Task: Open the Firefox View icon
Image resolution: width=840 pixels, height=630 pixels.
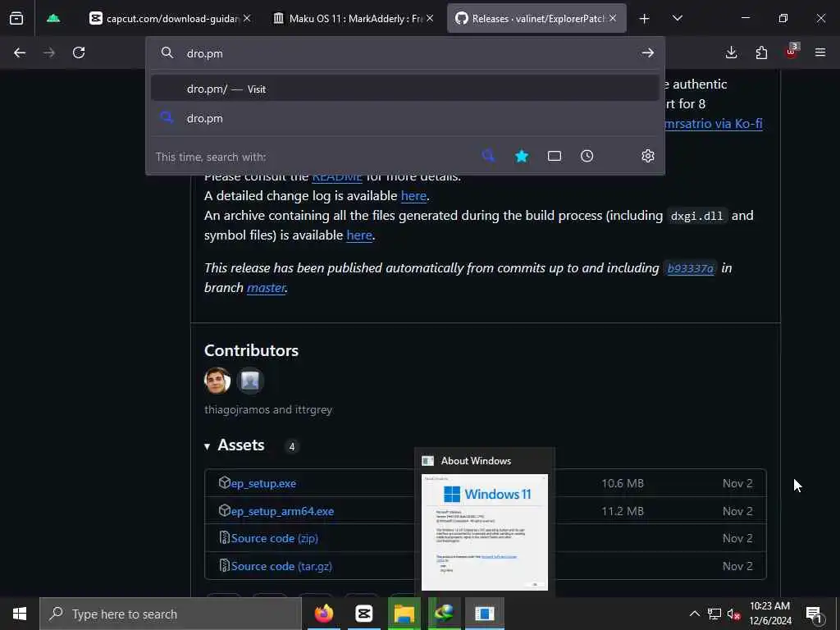Action: tap(16, 18)
